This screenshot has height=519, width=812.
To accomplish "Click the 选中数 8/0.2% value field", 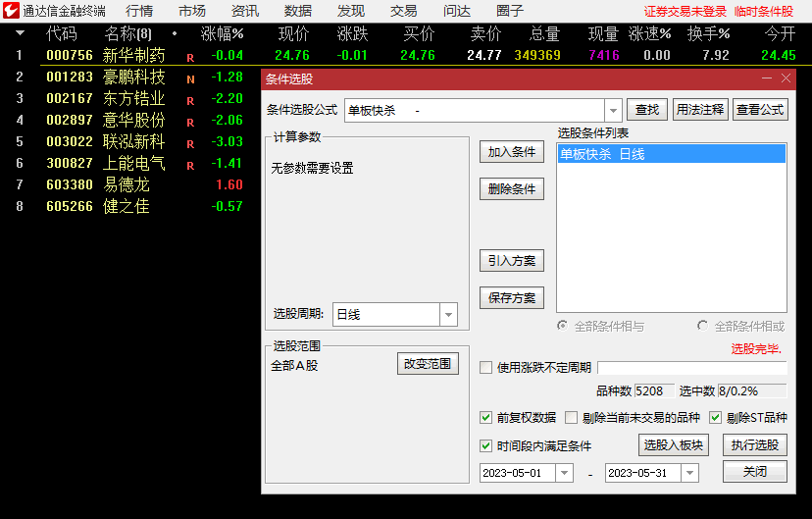I will click(x=752, y=391).
